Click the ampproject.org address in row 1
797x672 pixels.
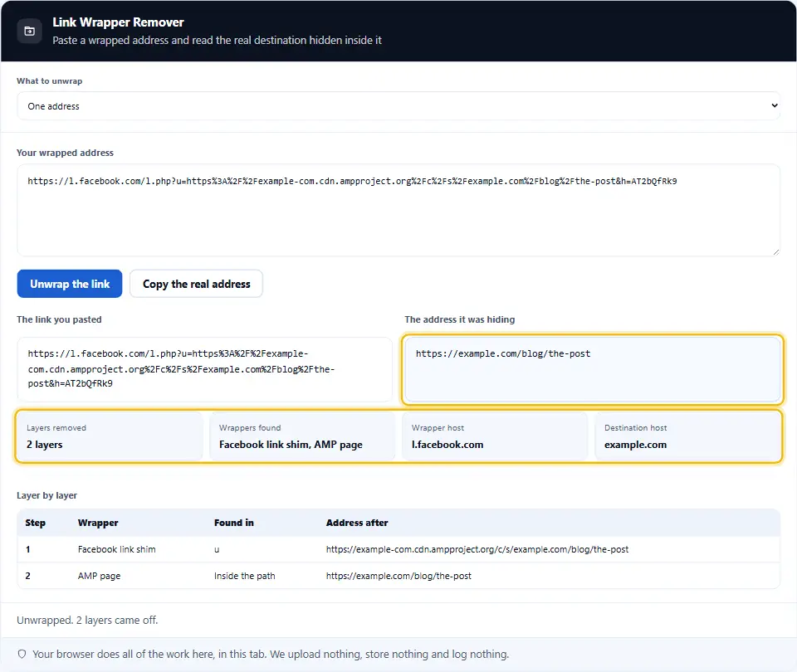[x=477, y=549]
